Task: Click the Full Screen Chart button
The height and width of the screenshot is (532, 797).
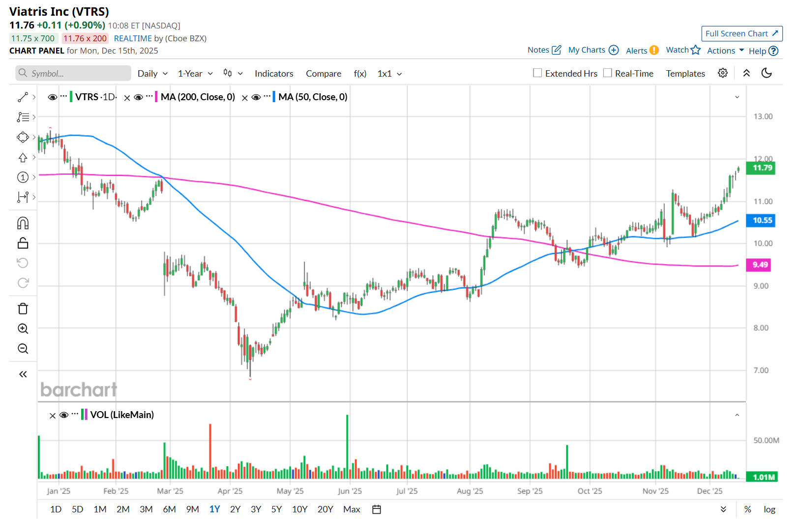Action: coord(741,33)
